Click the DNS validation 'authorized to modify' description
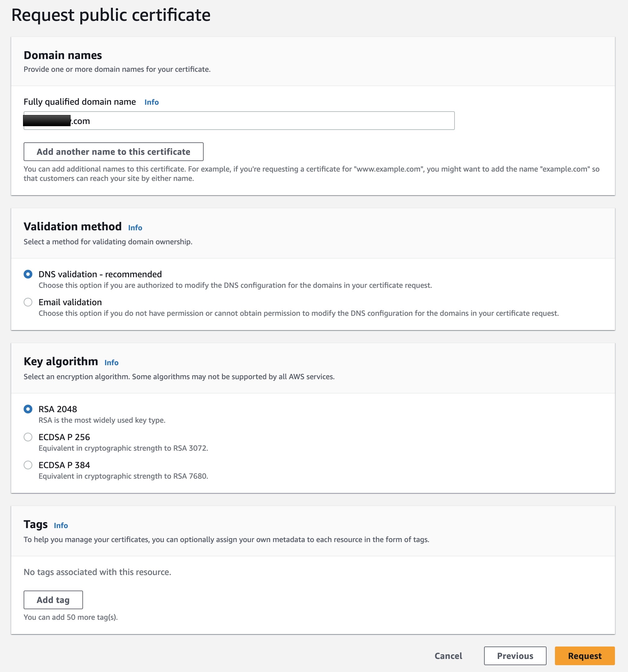 235,285
